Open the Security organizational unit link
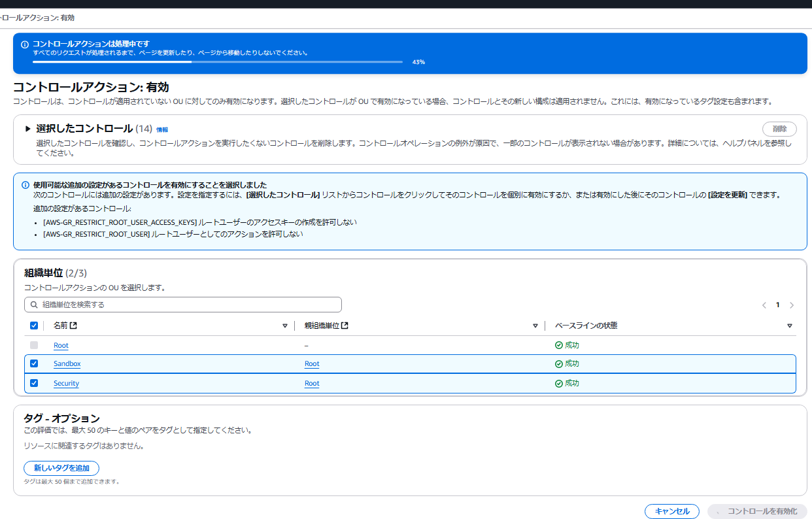The height and width of the screenshot is (519, 812). point(66,383)
